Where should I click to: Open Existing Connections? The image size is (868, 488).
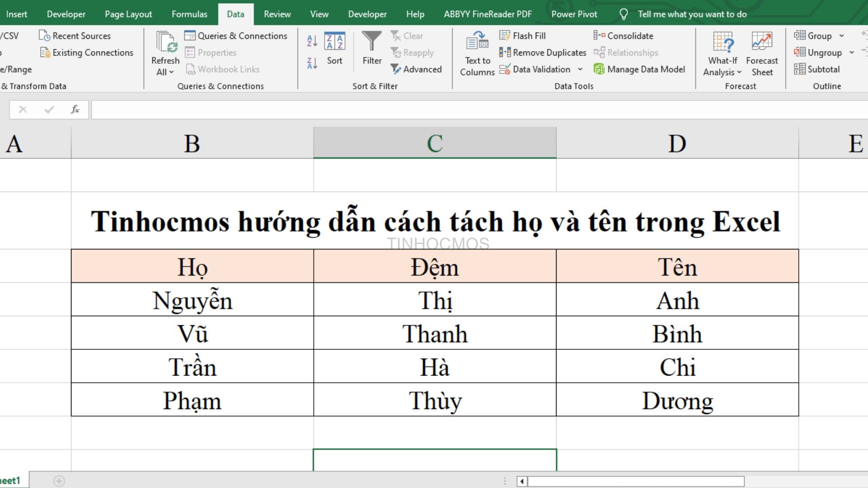[87, 52]
